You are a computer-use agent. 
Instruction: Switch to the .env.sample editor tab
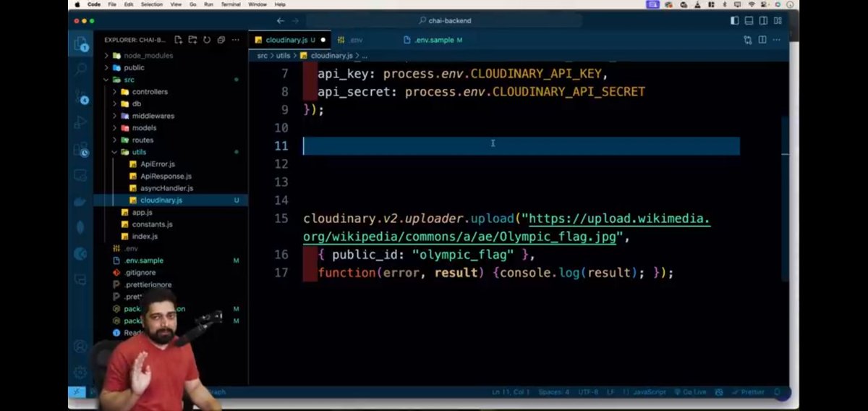[433, 40]
